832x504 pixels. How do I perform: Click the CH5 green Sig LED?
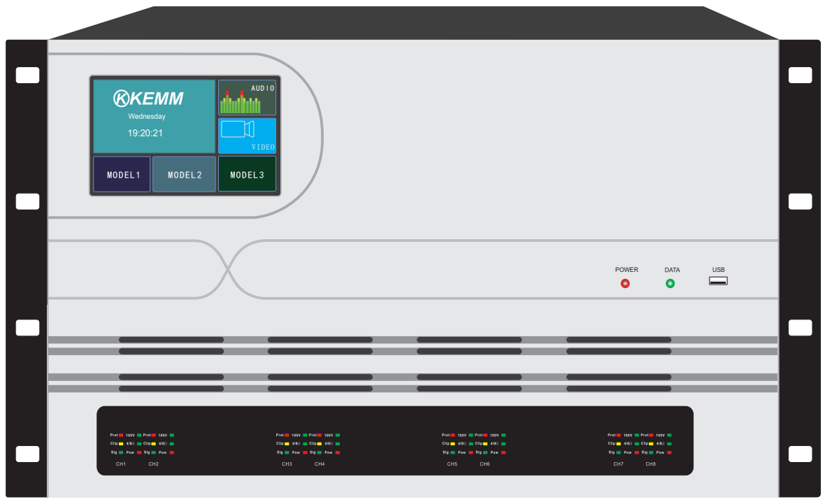click(x=452, y=453)
